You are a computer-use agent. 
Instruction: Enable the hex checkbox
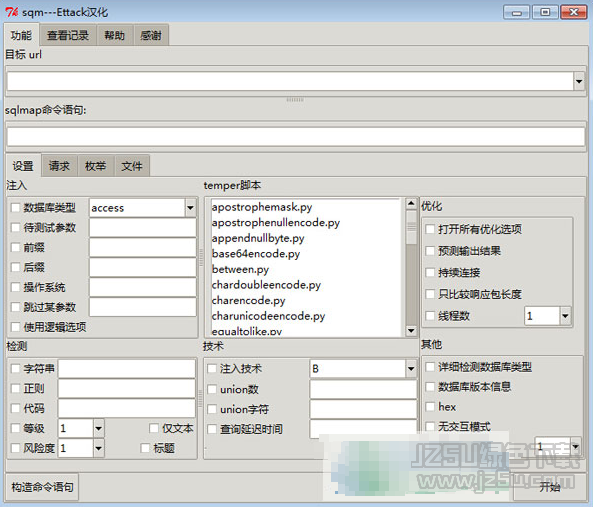[430, 407]
